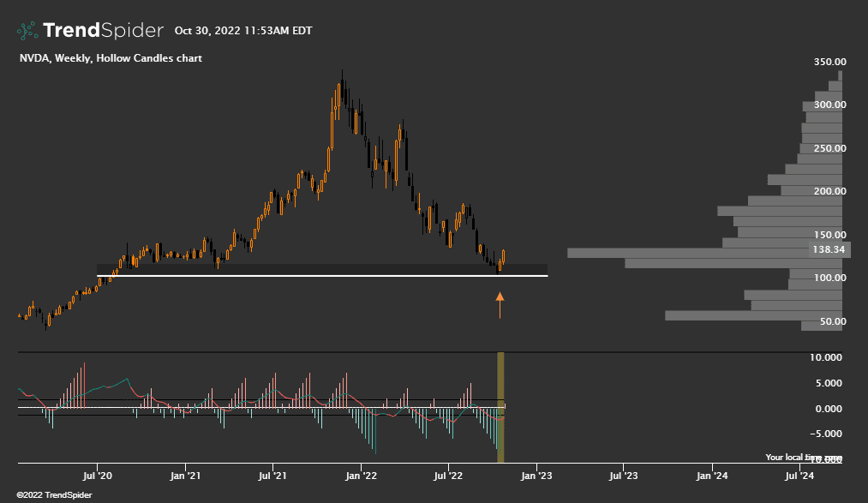
Task: Click the white horizontal support line
Action: tap(321, 276)
